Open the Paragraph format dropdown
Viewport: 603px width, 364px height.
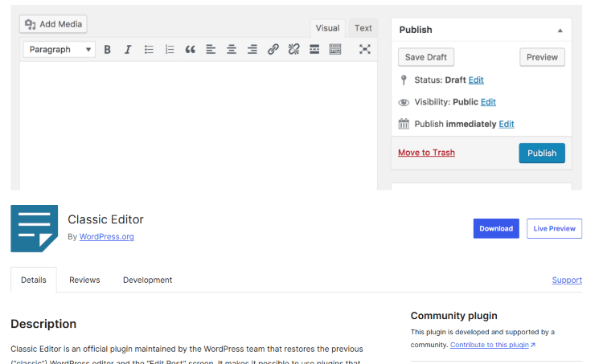pyautogui.click(x=59, y=50)
